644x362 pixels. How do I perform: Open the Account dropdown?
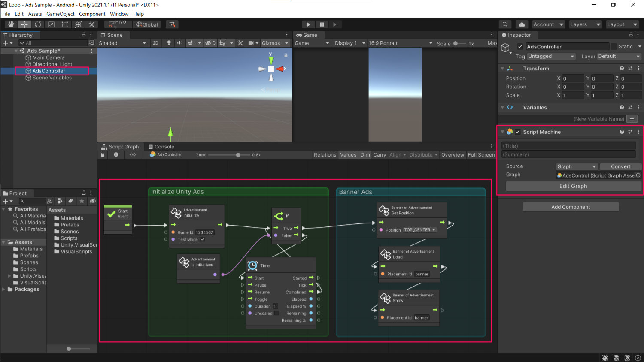[548, 24]
